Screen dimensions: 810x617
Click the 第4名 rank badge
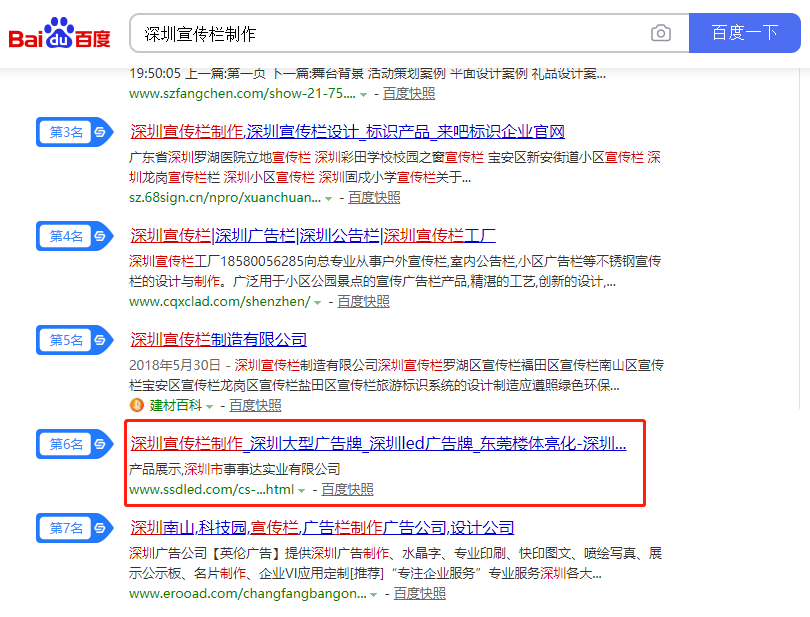click(75, 236)
